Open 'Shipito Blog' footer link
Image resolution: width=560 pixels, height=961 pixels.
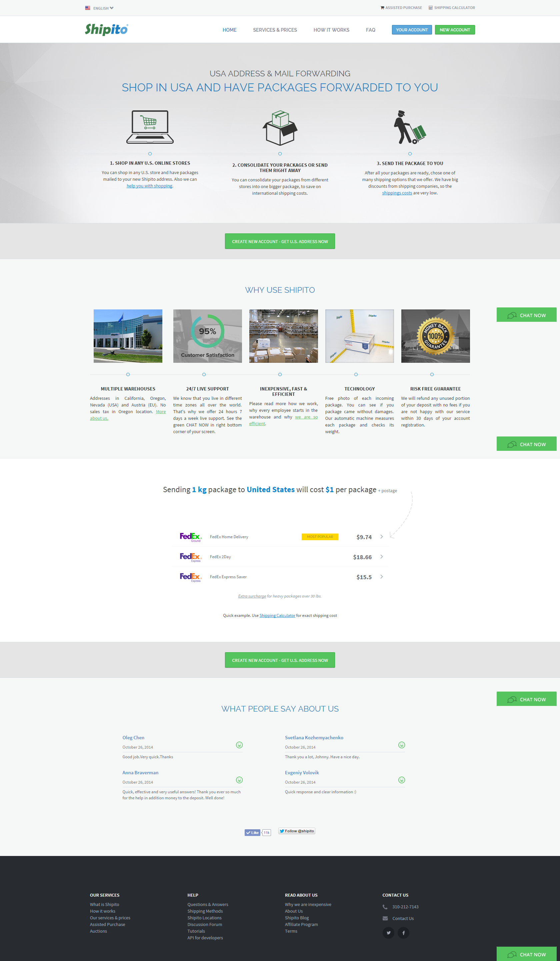tap(297, 918)
